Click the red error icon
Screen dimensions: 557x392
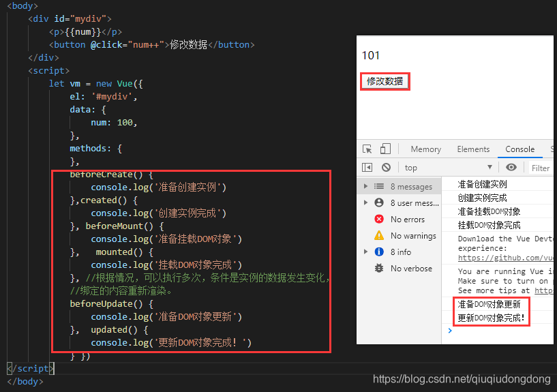click(379, 219)
